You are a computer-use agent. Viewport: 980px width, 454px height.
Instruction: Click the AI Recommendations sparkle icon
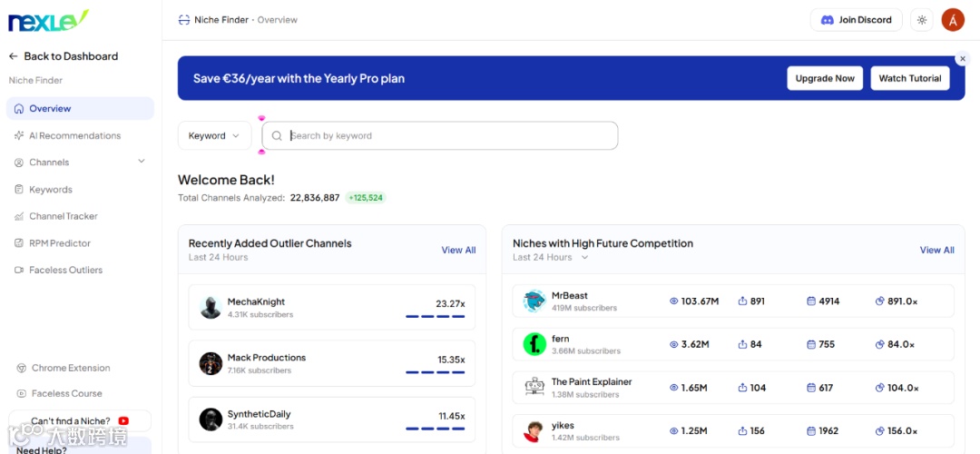(x=19, y=135)
